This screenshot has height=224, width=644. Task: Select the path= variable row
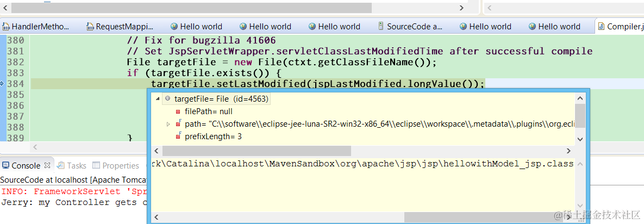coord(374,124)
